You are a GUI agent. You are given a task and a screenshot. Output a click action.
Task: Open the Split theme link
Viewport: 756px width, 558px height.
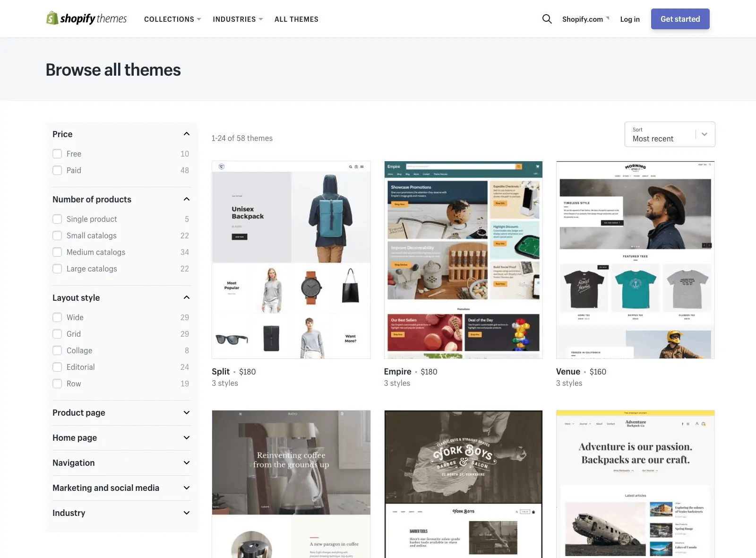[220, 371]
